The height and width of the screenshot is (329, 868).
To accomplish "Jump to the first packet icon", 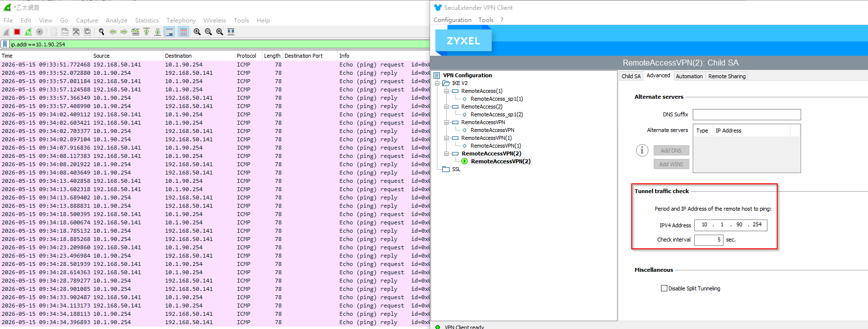I will [146, 32].
